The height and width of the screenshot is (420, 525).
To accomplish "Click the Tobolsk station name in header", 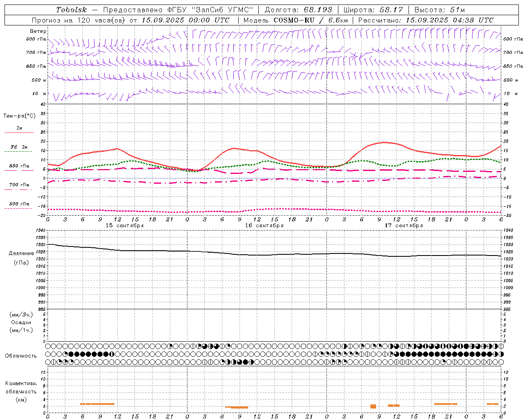I will pos(72,10).
